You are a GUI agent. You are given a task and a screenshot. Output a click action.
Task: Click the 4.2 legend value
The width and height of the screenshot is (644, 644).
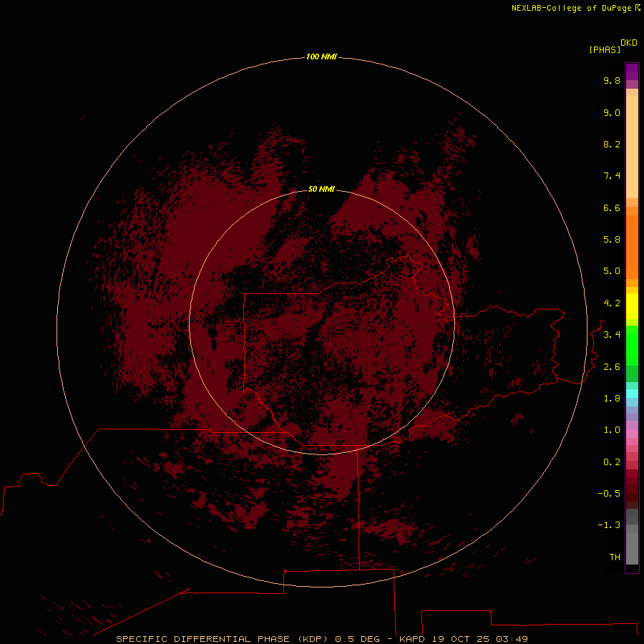click(612, 303)
